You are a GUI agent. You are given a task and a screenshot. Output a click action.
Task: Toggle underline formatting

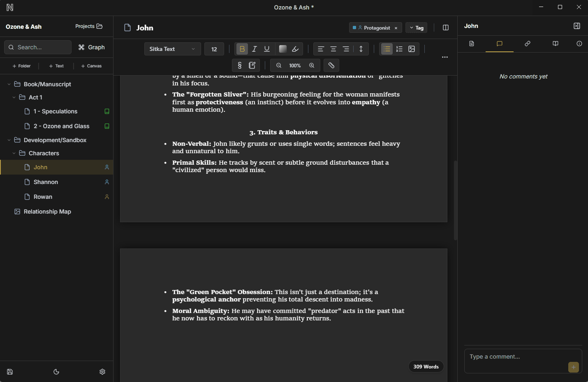click(266, 48)
